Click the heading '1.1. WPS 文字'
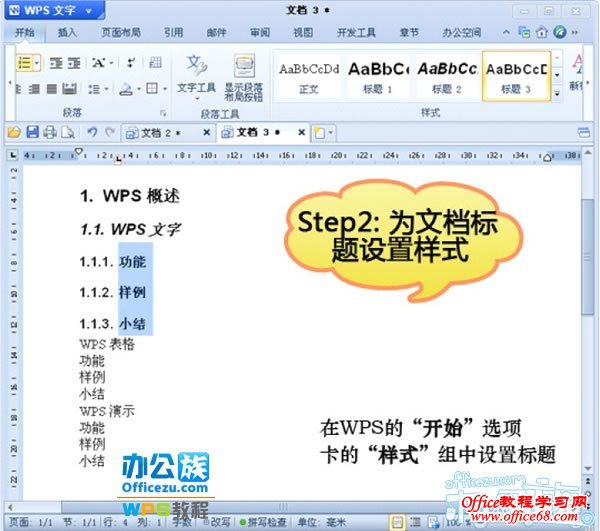Image resolution: width=600 pixels, height=531 pixels. (130, 229)
